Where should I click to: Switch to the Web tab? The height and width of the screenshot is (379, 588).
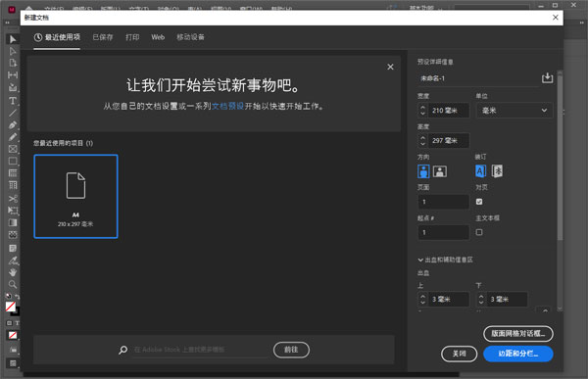(x=158, y=37)
